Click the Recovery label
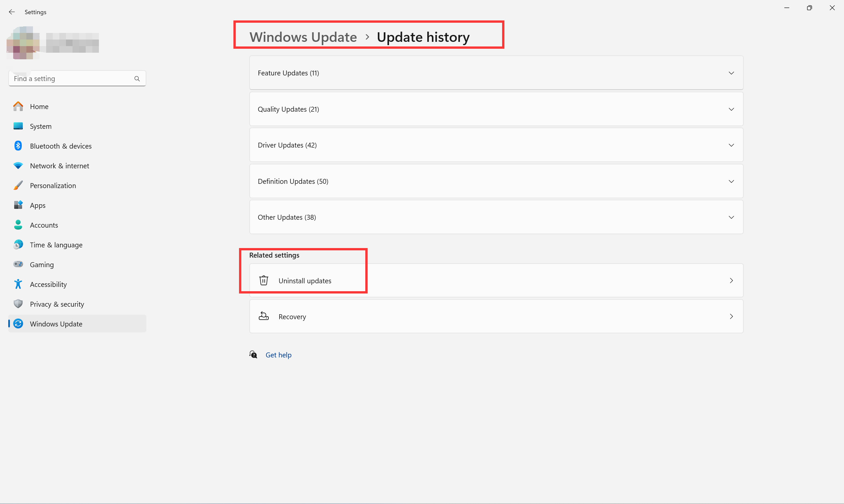The width and height of the screenshot is (844, 504). coord(292,317)
